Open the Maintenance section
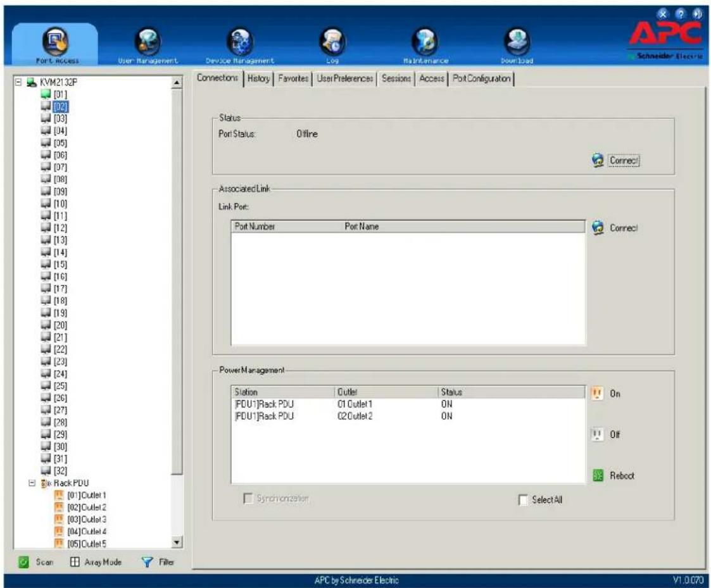Image resolution: width=711 pixels, height=588 pixels. click(x=425, y=46)
